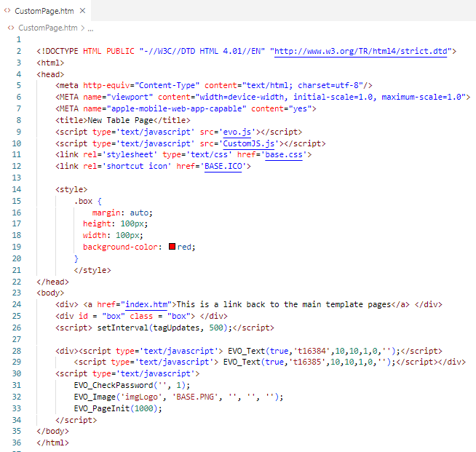Click the breadcrumb file icon beside CustomPage.htm
Image resolution: width=476 pixels, height=452 pixels.
click(11, 28)
